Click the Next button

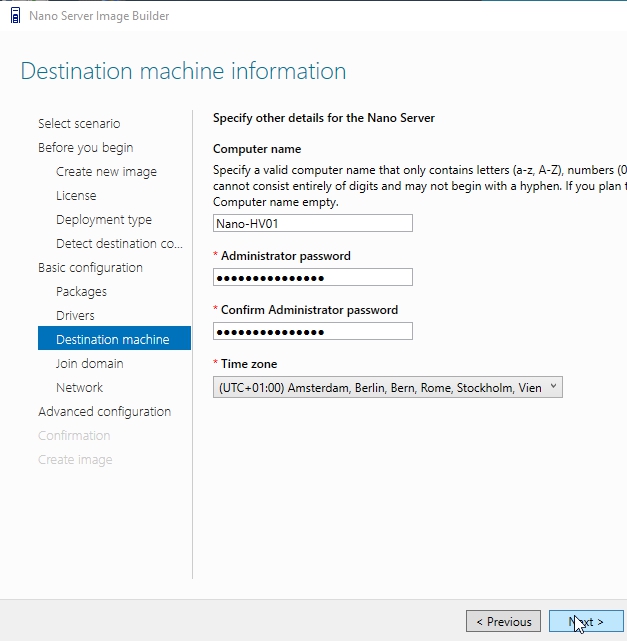coord(586,622)
